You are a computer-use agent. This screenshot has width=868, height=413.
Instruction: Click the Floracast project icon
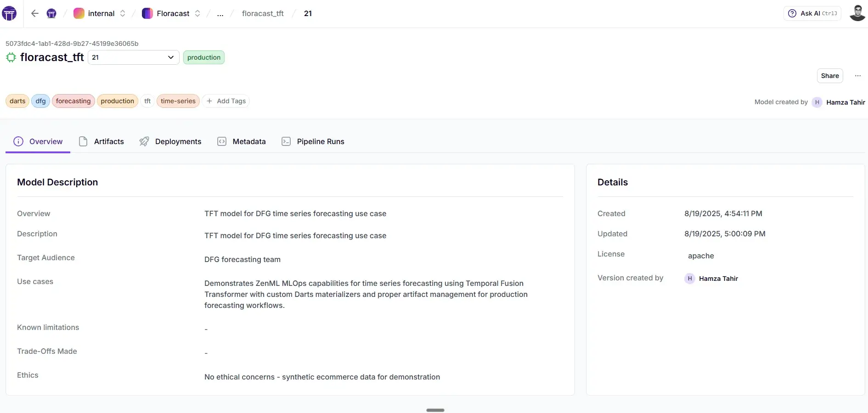(x=147, y=13)
